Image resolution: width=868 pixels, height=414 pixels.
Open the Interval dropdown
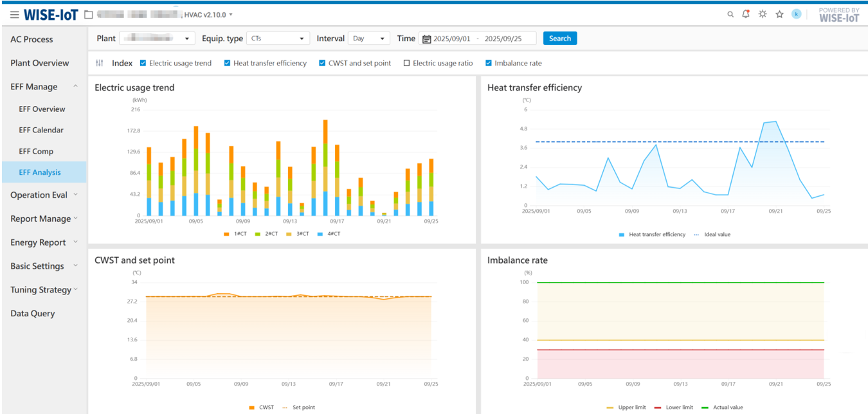pyautogui.click(x=369, y=39)
